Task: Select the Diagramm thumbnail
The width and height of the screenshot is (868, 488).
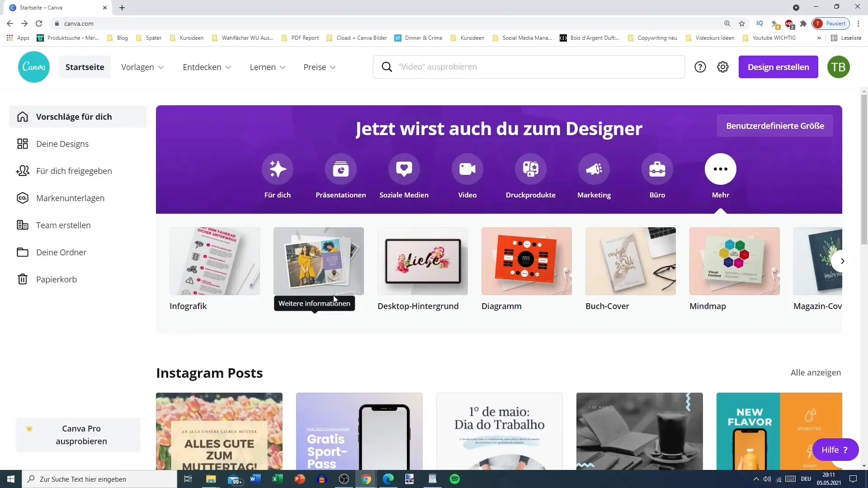Action: coord(527,261)
